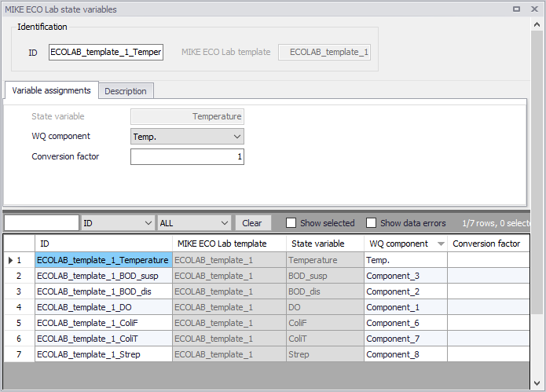This screenshot has height=392, width=546.
Task: Click Conversion factor cell in DO row
Action: click(489, 307)
